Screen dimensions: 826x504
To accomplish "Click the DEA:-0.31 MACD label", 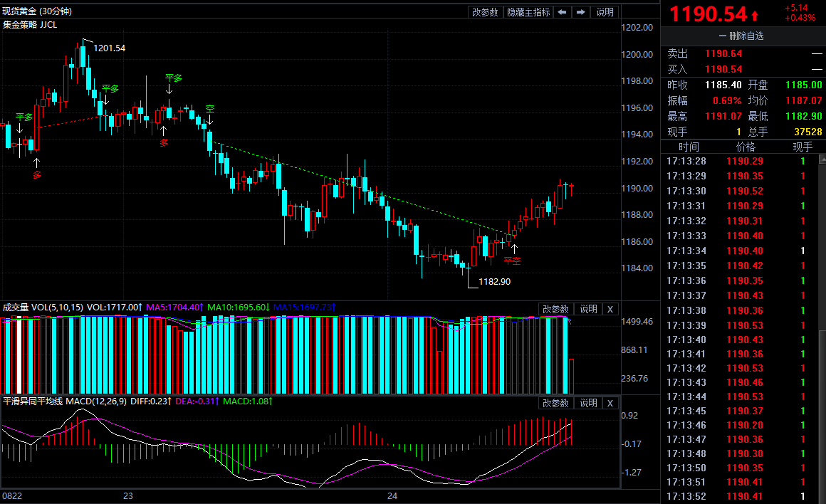I will point(197,401).
